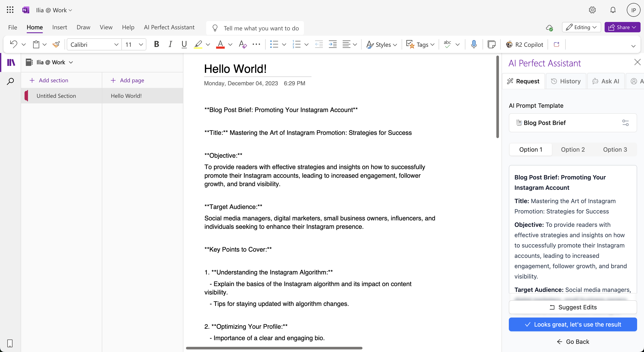Toggle Underline formatting
This screenshot has height=352, width=644.
click(184, 45)
